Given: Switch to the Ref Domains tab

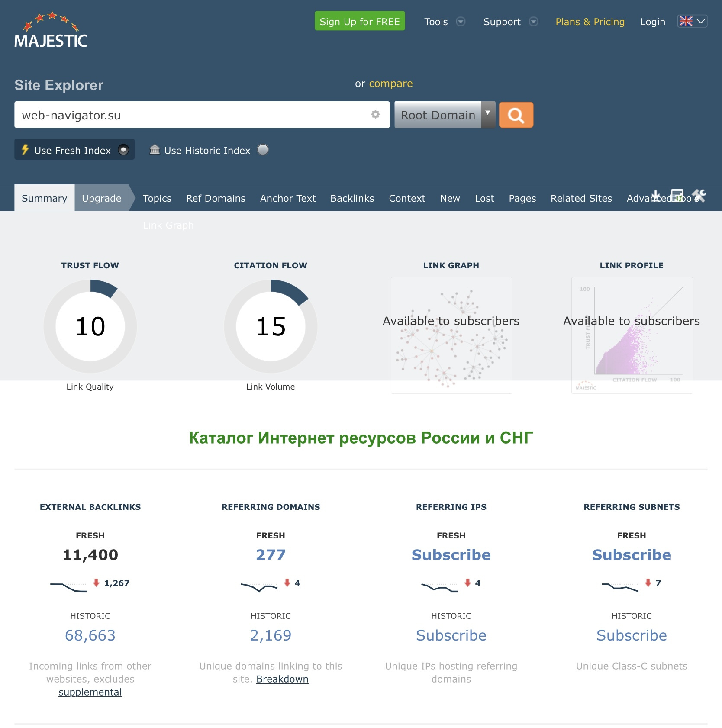Looking at the screenshot, I should click(x=216, y=198).
